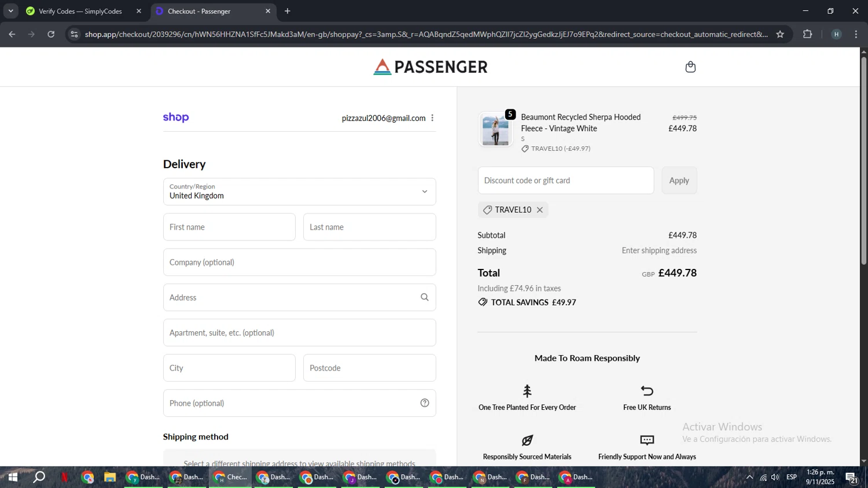The image size is (868, 488).
Task: View site information icon in address bar
Action: (73, 34)
